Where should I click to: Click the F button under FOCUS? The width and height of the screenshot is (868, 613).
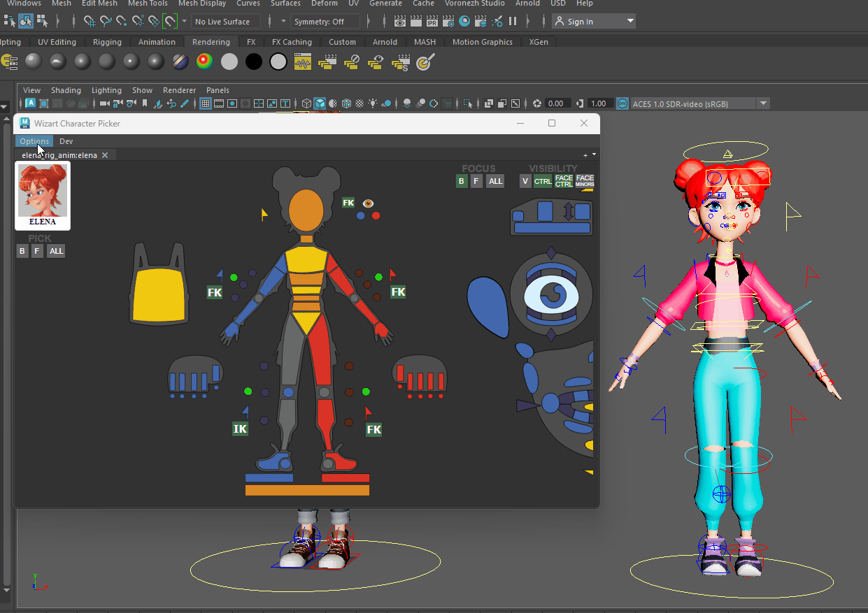(476, 181)
